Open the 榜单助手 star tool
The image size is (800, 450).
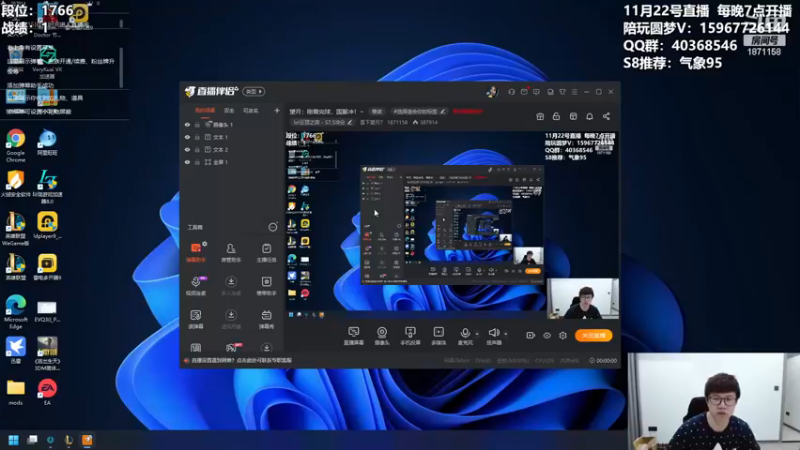[x=266, y=286]
